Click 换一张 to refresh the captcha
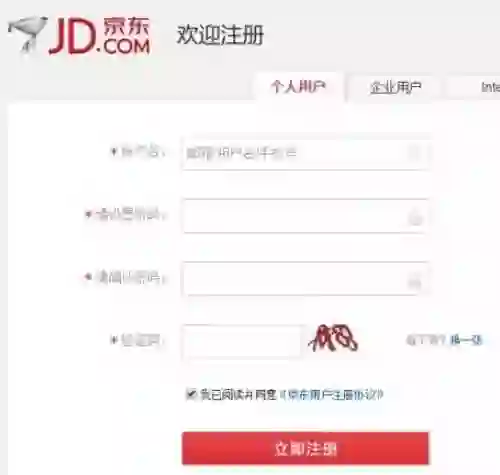This screenshot has width=500, height=475. click(x=466, y=340)
